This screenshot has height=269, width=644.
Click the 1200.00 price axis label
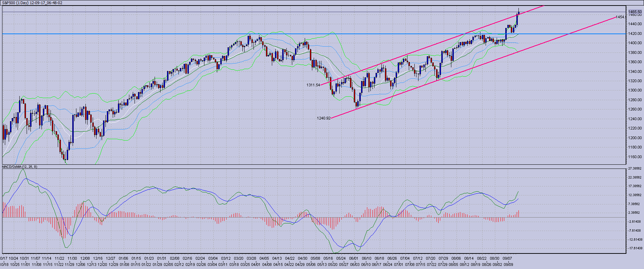635,138
